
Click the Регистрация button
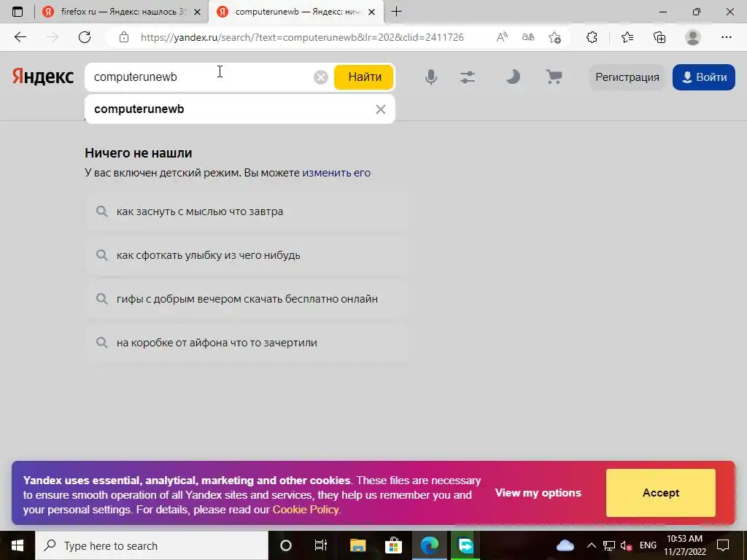click(x=627, y=77)
